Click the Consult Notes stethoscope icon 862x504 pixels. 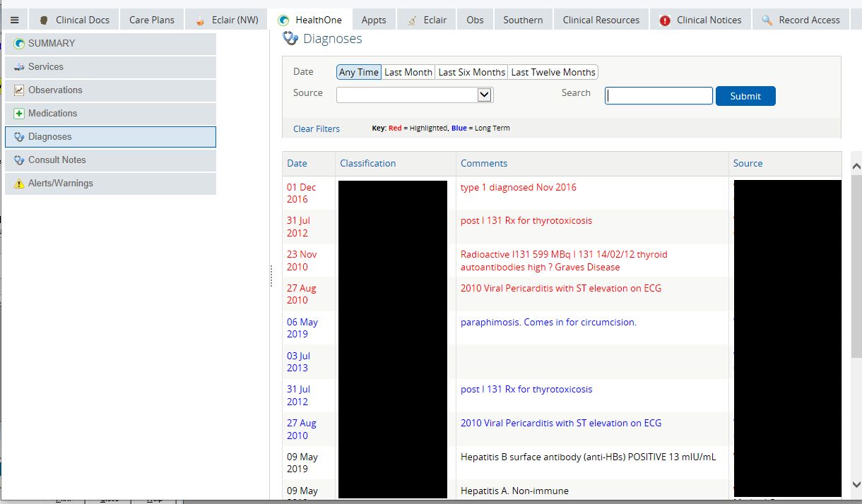(19, 160)
